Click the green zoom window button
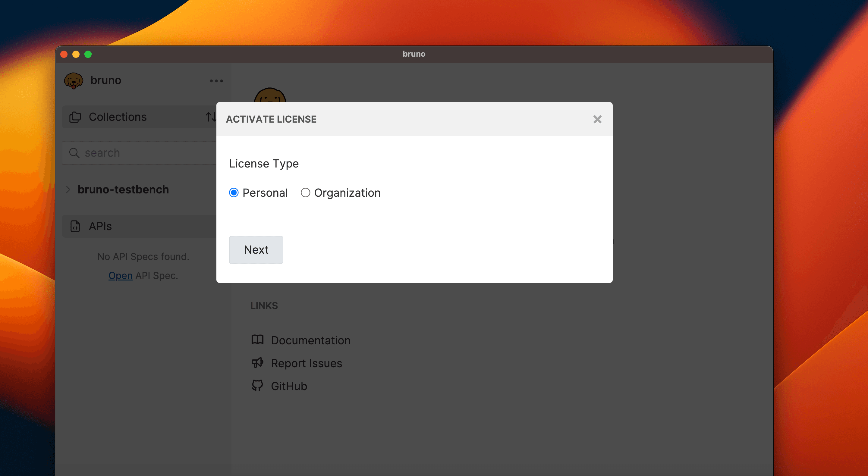Screen dimensions: 868x476 click(x=88, y=54)
